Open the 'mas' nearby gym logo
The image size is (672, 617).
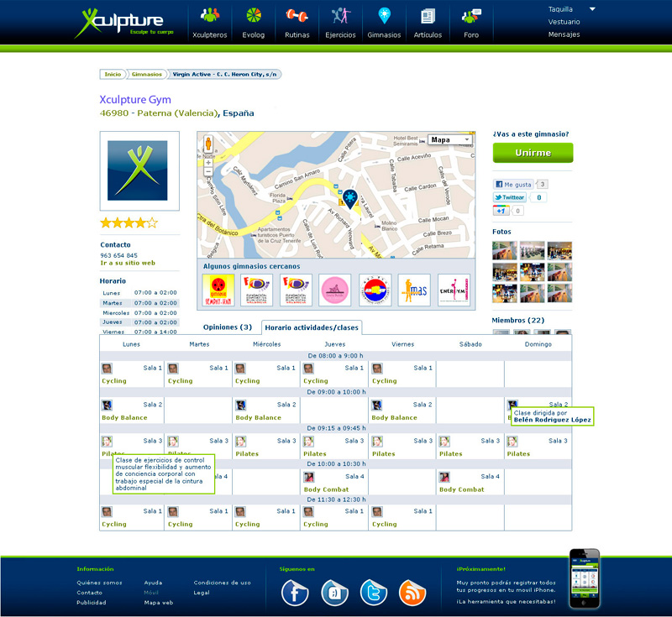[x=414, y=290]
